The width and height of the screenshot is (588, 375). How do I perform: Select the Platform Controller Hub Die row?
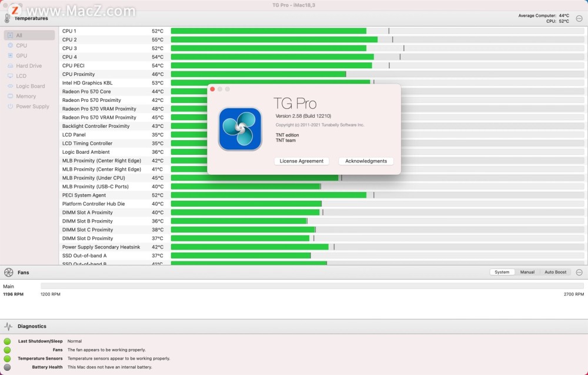323,204
